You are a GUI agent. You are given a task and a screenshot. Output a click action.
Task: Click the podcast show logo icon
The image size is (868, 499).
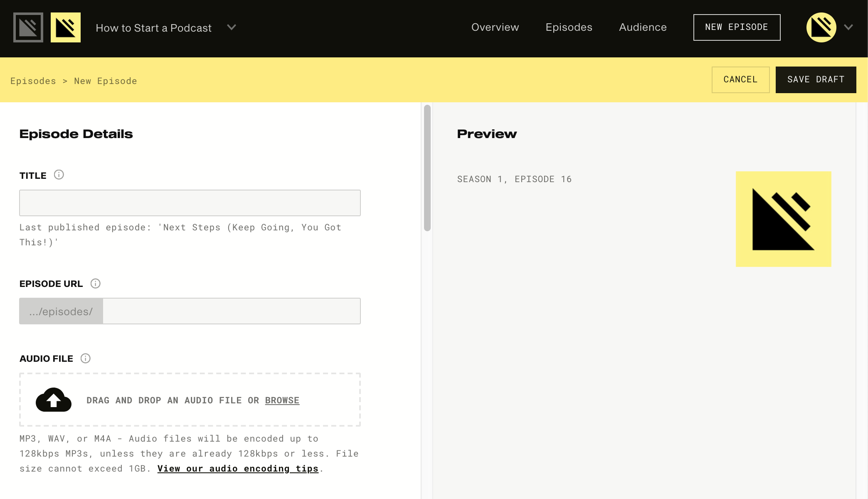coord(66,27)
